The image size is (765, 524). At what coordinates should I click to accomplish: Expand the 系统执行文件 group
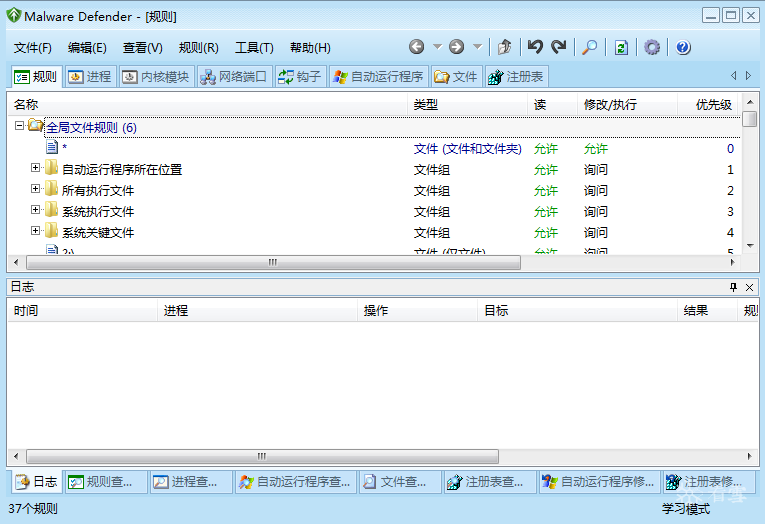(35, 210)
